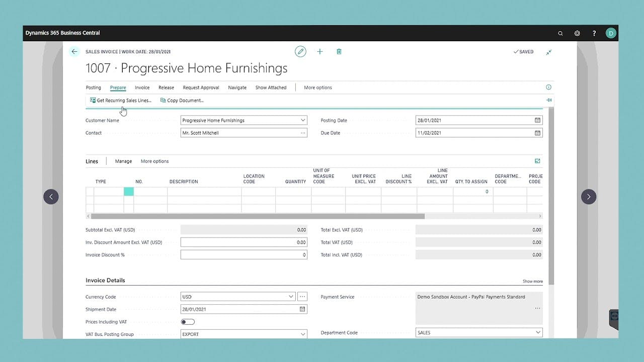This screenshot has width=644, height=362.
Task: Switch to the Posting tab
Action: (93, 87)
